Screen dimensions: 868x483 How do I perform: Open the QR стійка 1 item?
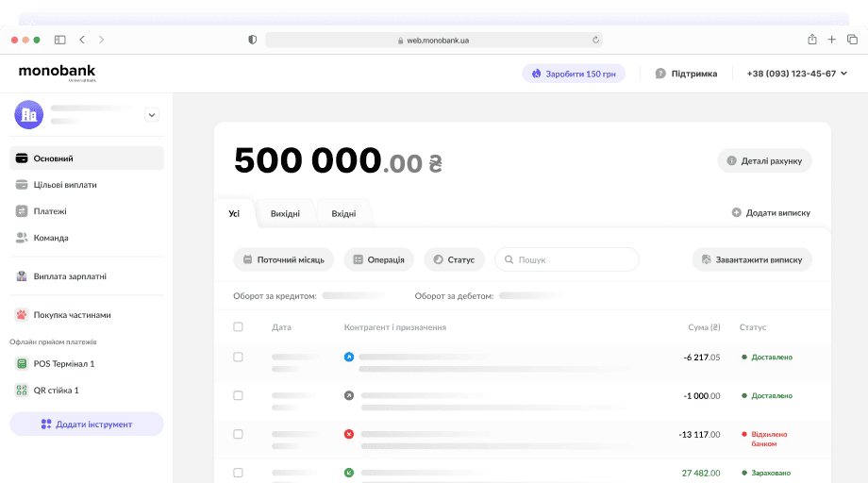[x=55, y=390]
